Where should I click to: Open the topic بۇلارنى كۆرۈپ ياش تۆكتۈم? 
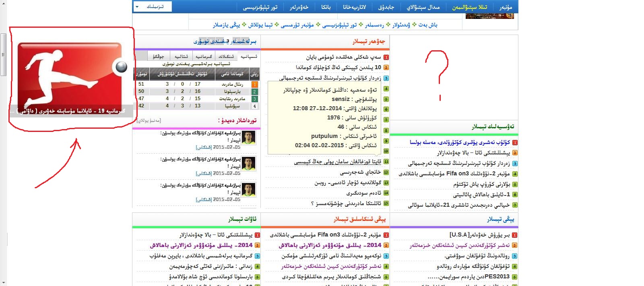(x=481, y=185)
